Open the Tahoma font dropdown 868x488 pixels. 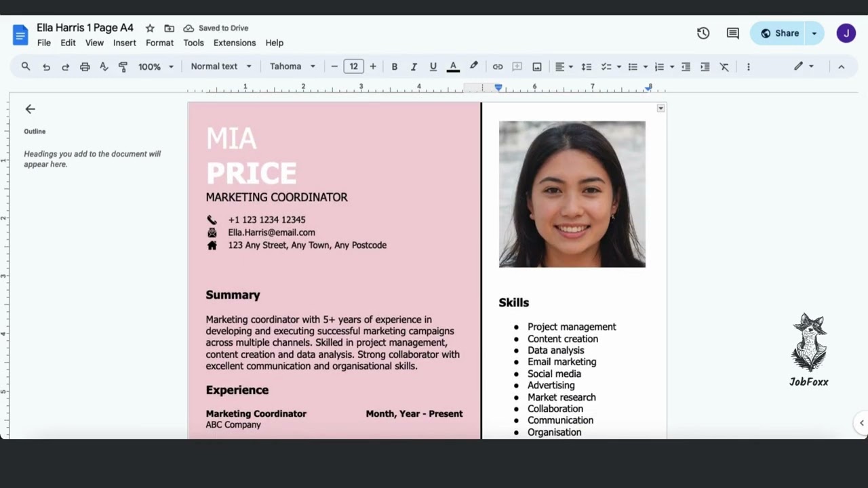click(x=292, y=66)
